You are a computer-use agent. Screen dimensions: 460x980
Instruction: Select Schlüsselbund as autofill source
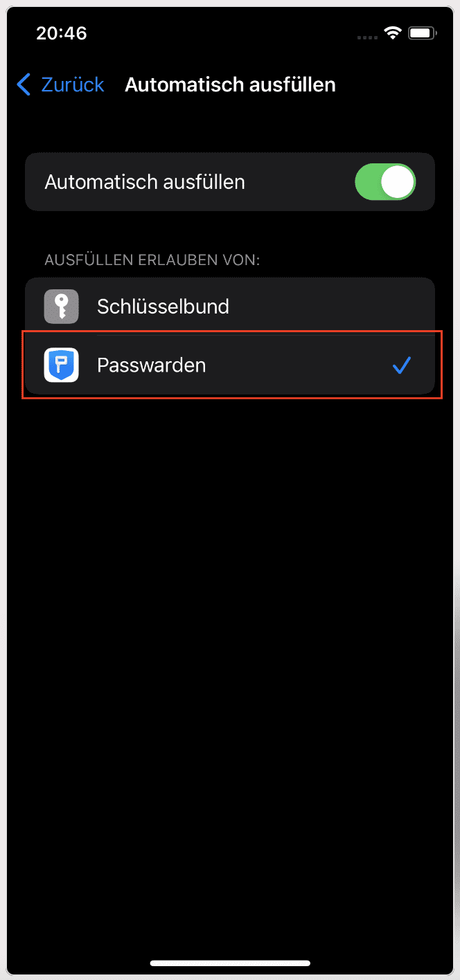click(230, 307)
